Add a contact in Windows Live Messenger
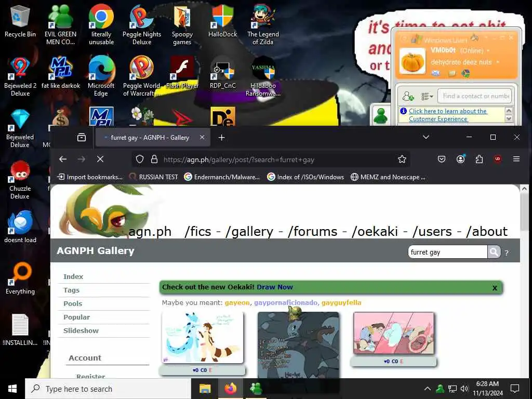The width and height of the screenshot is (532, 399). [x=408, y=97]
